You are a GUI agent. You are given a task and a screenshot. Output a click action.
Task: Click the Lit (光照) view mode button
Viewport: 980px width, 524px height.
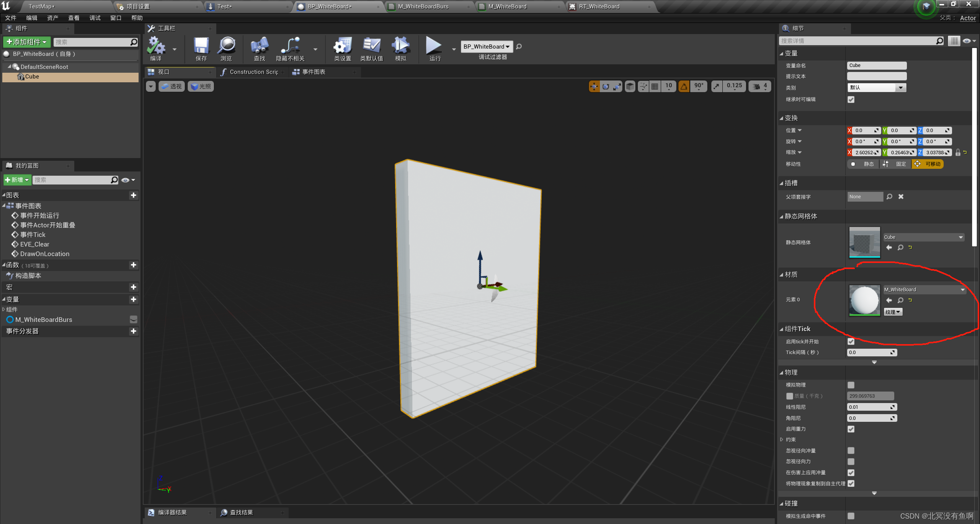(x=201, y=87)
